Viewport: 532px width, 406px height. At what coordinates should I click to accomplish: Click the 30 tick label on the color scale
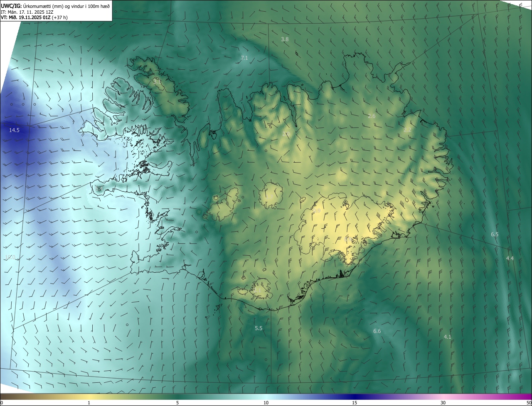(x=443, y=403)
